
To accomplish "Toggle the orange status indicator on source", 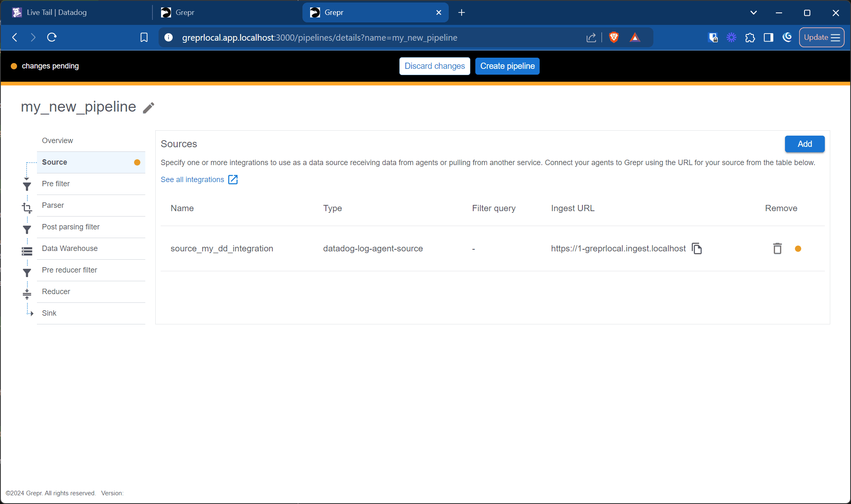I will (x=137, y=162).
